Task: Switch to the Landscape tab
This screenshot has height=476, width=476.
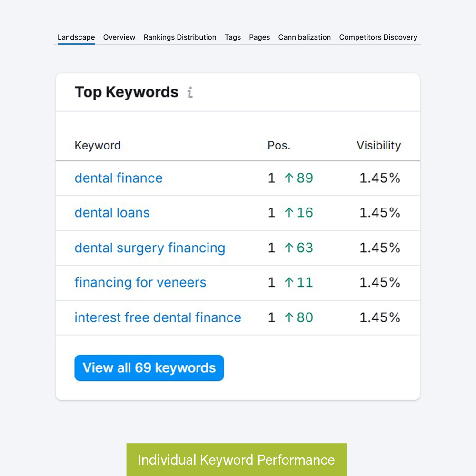Action: pyautogui.click(x=76, y=37)
